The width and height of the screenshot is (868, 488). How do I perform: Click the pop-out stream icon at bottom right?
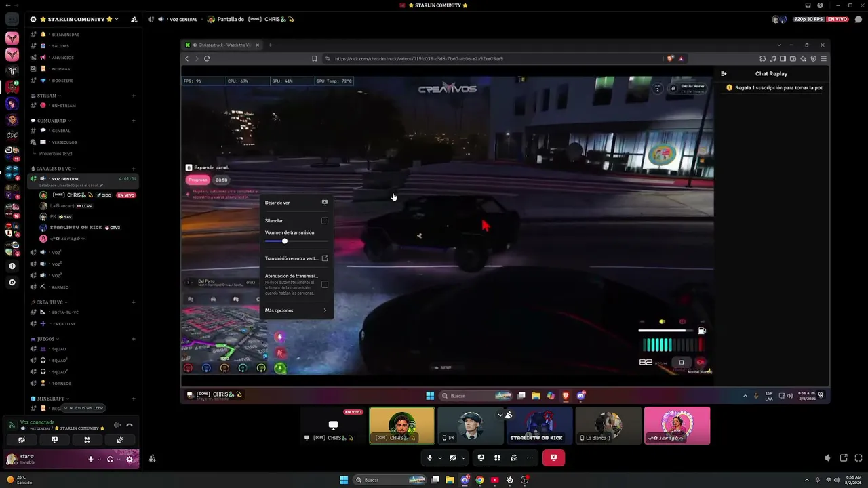click(844, 458)
